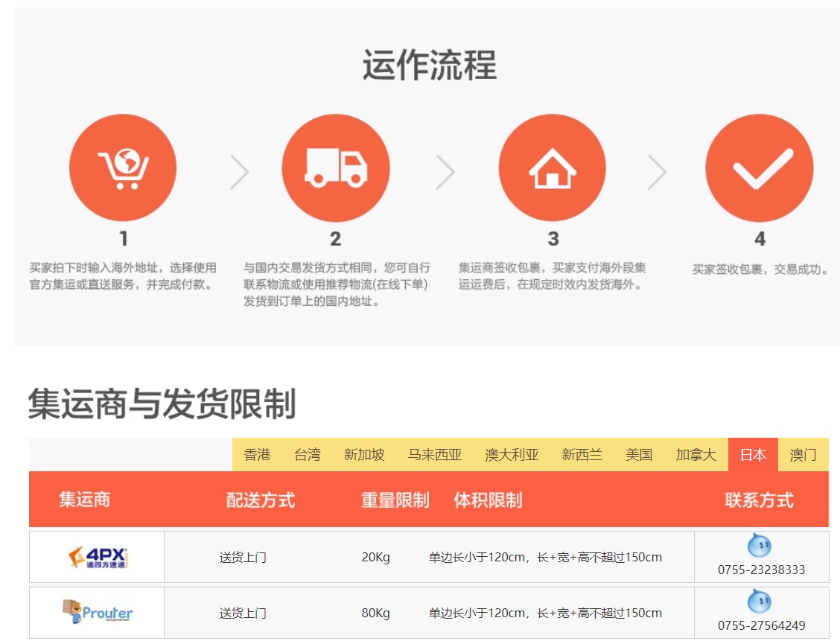Click the delivery truck icon
Image resolution: width=840 pixels, height=644 pixels.
pos(336,168)
